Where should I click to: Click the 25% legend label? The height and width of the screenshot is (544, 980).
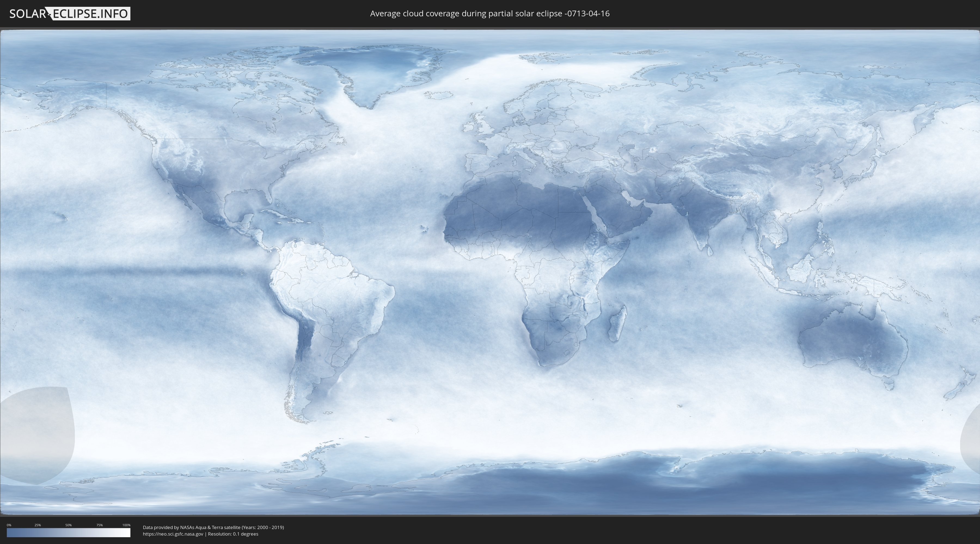point(38,525)
